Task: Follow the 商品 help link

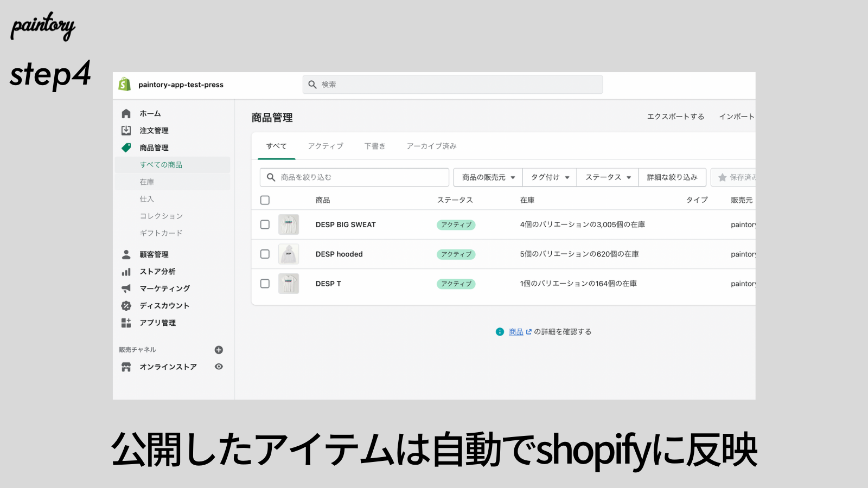Action: 516,332
